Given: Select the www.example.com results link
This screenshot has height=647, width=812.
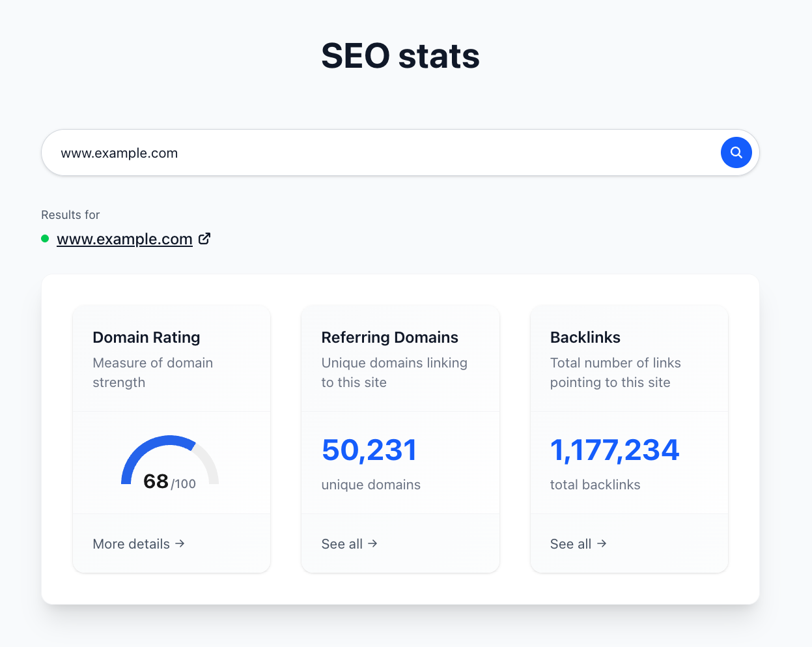Looking at the screenshot, I should [124, 239].
